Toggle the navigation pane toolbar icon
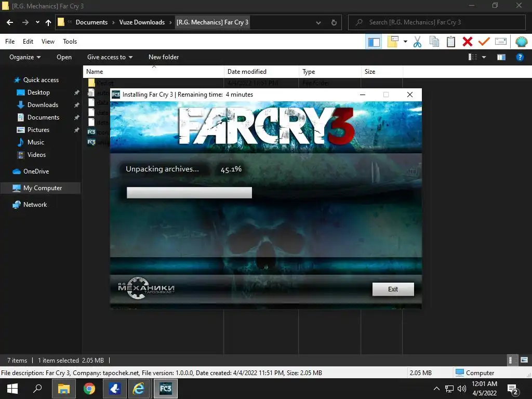The image size is (532, 399). click(374, 42)
